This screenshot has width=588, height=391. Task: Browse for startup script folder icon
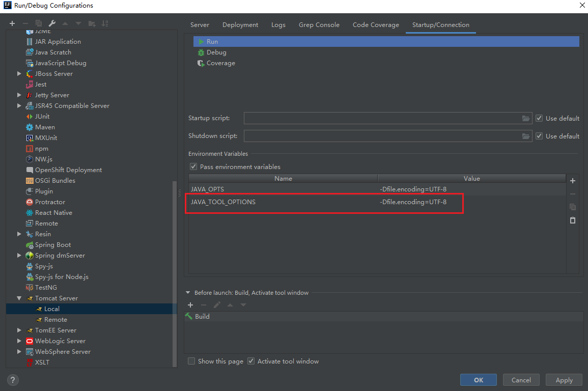click(526, 119)
